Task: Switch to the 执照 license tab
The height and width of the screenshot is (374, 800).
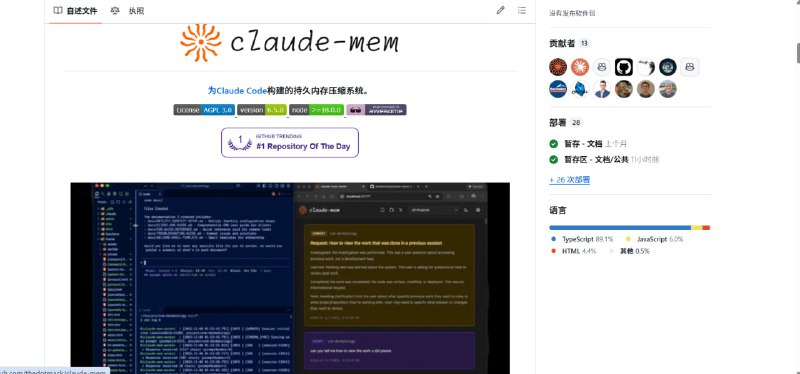Action: point(128,11)
